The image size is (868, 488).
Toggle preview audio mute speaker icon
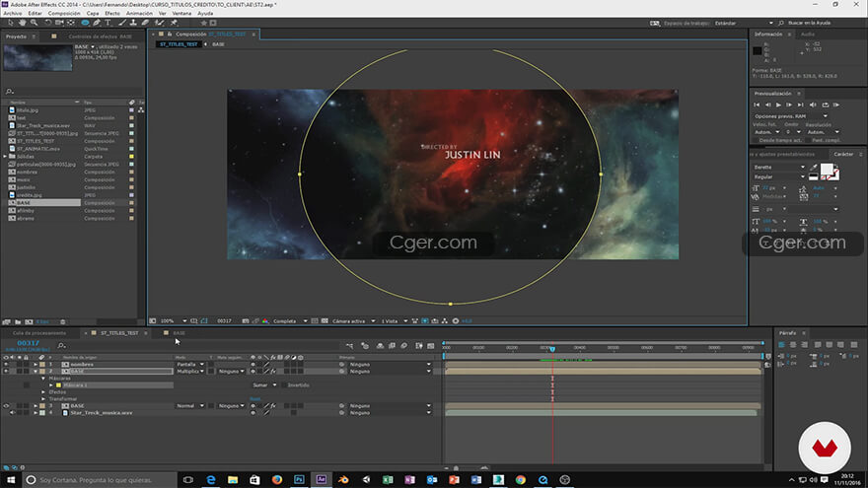(x=813, y=105)
